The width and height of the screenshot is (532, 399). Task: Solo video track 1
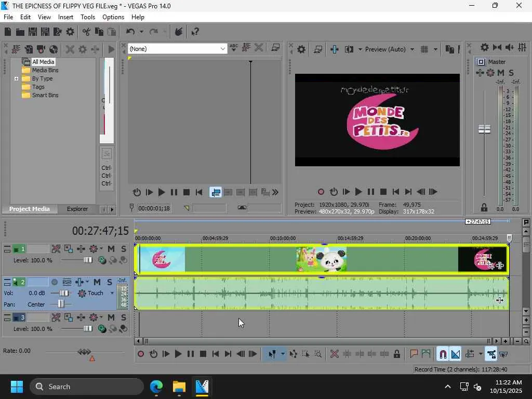pyautogui.click(x=124, y=249)
